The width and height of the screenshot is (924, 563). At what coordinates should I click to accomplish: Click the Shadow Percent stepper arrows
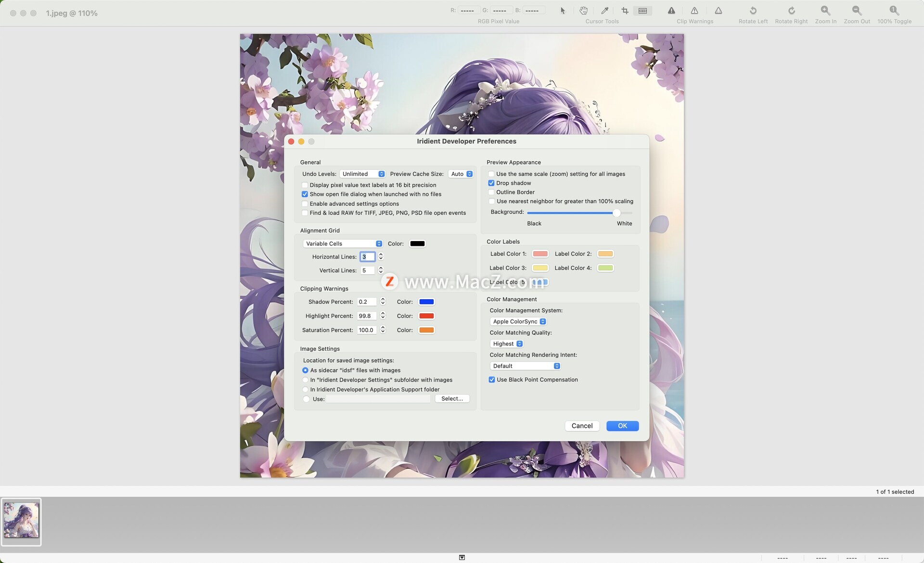(383, 302)
